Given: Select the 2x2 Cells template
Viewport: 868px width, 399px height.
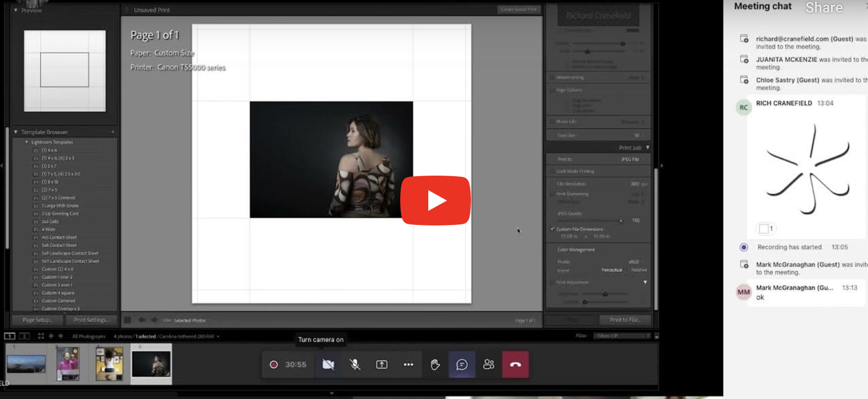Looking at the screenshot, I should pyautogui.click(x=50, y=222).
